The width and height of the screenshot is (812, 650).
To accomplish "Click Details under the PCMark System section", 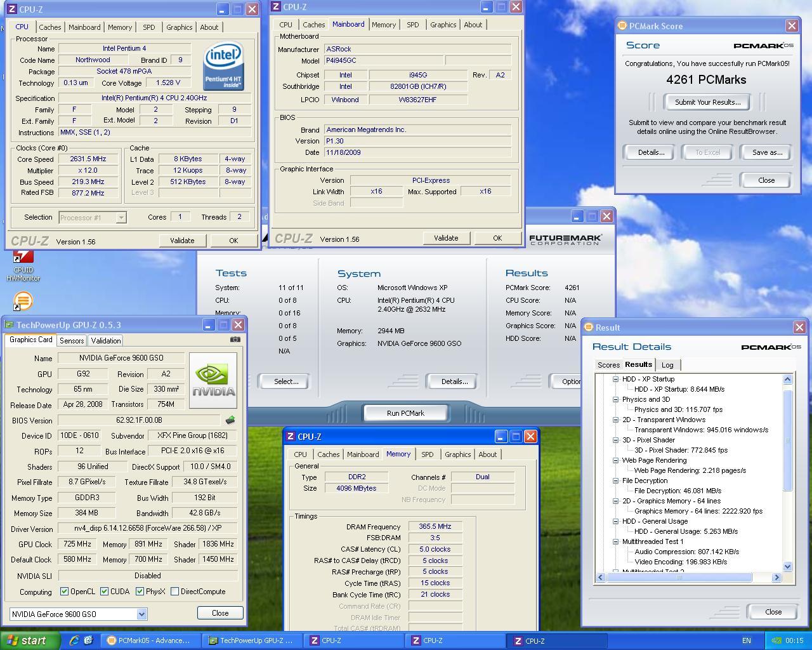I will (454, 381).
